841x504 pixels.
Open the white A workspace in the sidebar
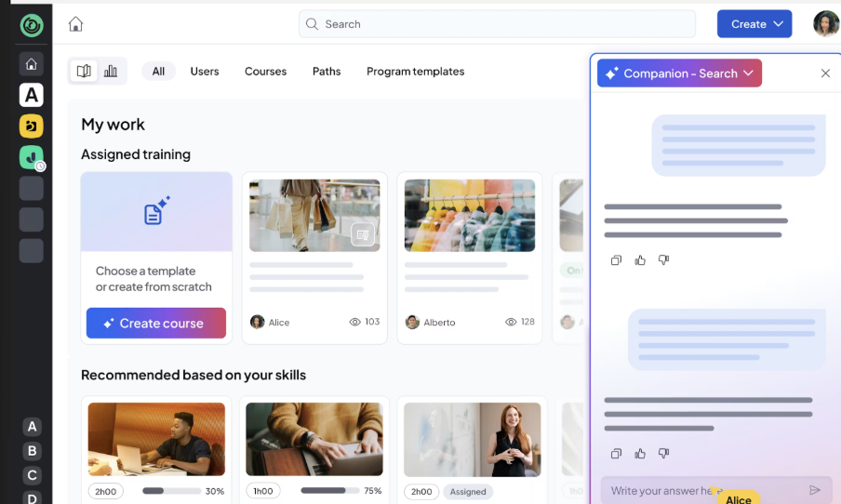pyautogui.click(x=32, y=95)
